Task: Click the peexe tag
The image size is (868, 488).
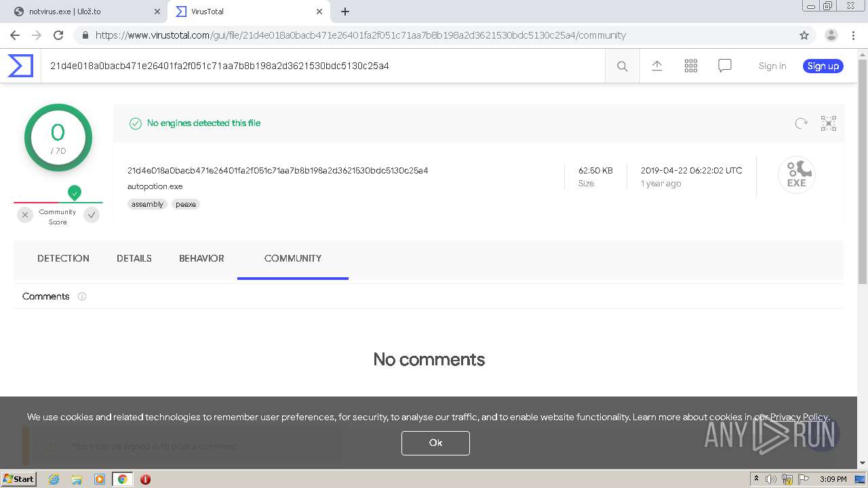Action: [x=186, y=204]
